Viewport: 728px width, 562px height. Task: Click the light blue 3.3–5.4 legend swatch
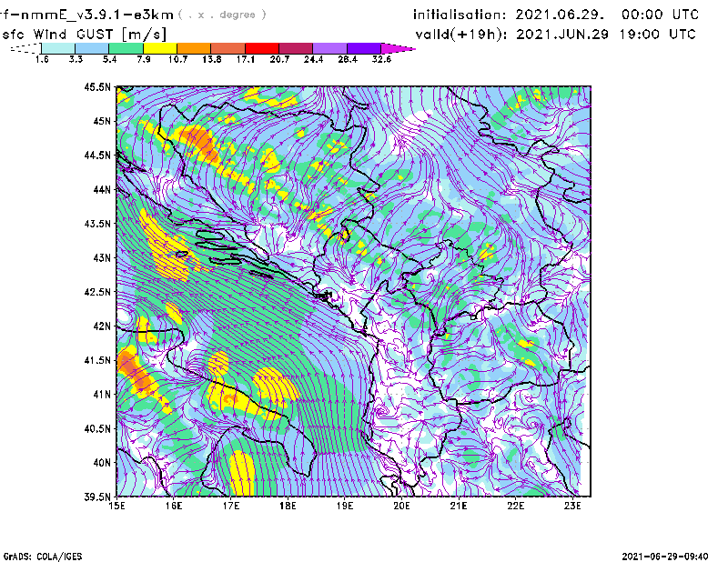tap(92, 48)
